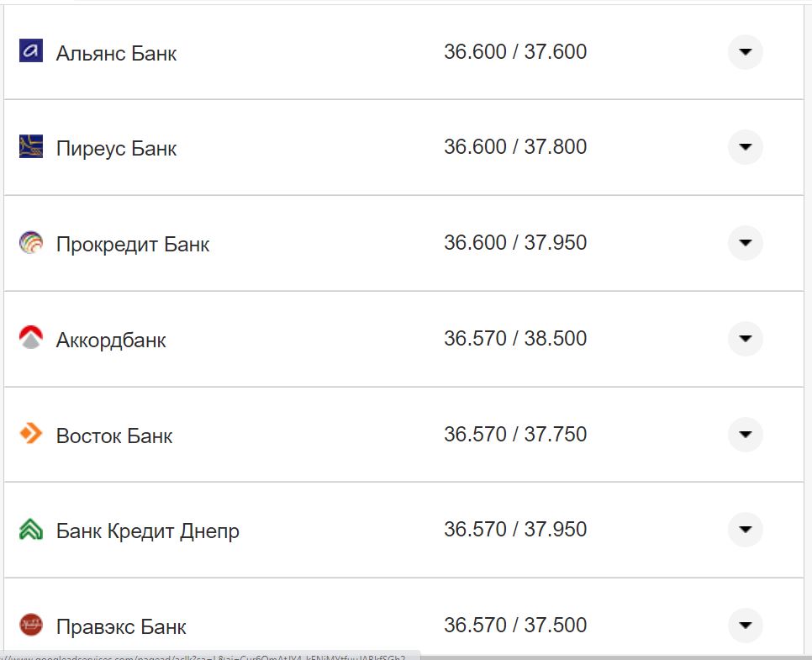
Task: Expand Аккордбанк rate details
Action: pyautogui.click(x=745, y=339)
